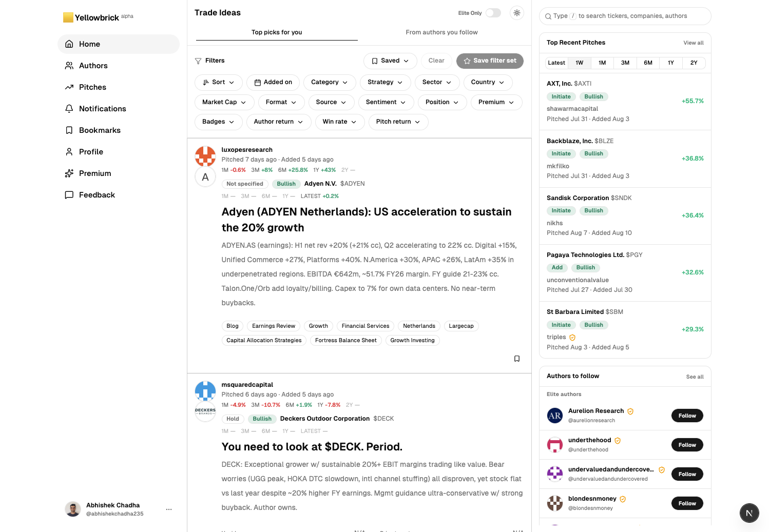
Task: Click the luxopesresearch avatar
Action: 205,156
